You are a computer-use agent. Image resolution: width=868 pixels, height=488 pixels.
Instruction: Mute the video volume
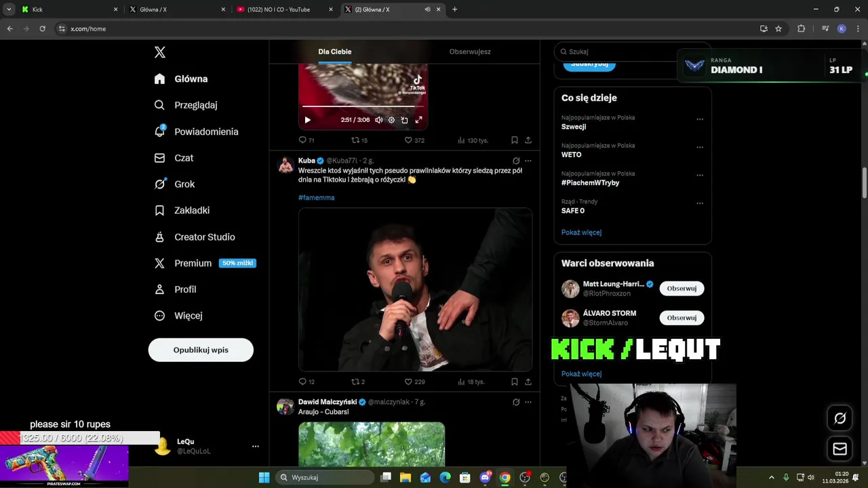tap(378, 120)
